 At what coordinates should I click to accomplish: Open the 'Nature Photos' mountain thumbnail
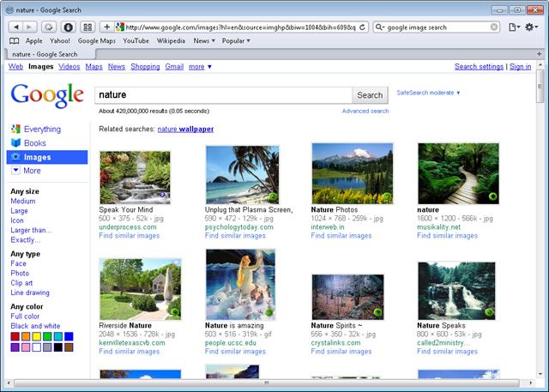pos(353,173)
